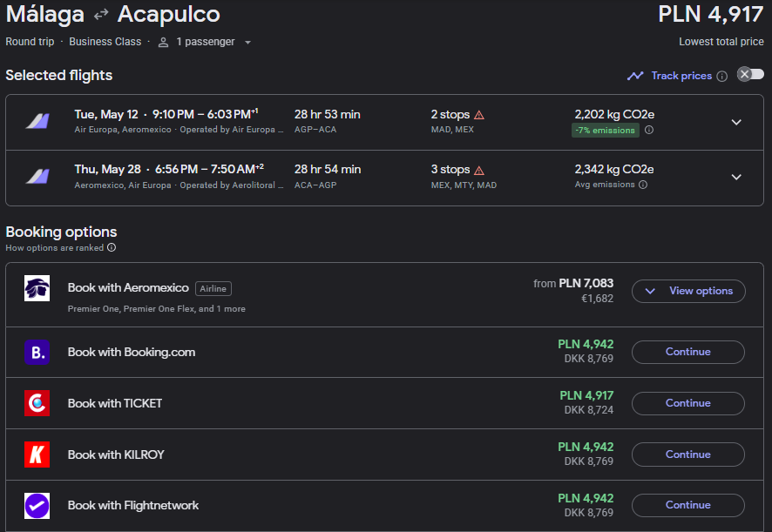Click the Flightnetwork logo

(x=37, y=505)
